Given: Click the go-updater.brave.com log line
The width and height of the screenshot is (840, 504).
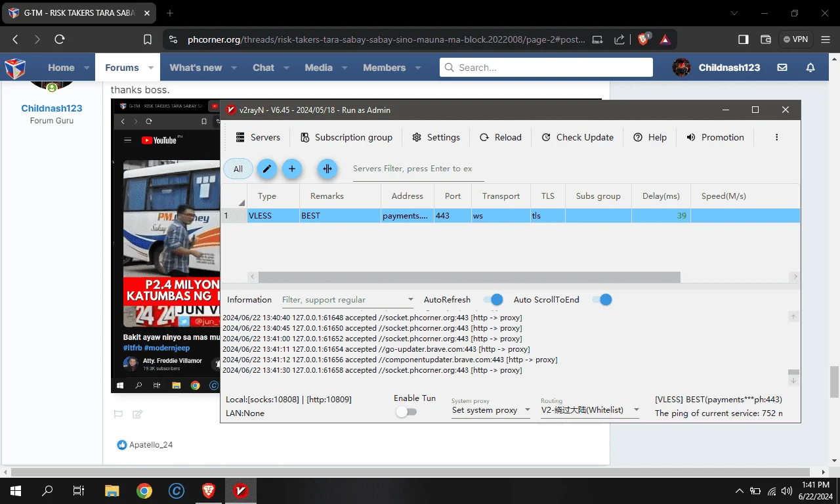Looking at the screenshot, I should click(x=376, y=349).
